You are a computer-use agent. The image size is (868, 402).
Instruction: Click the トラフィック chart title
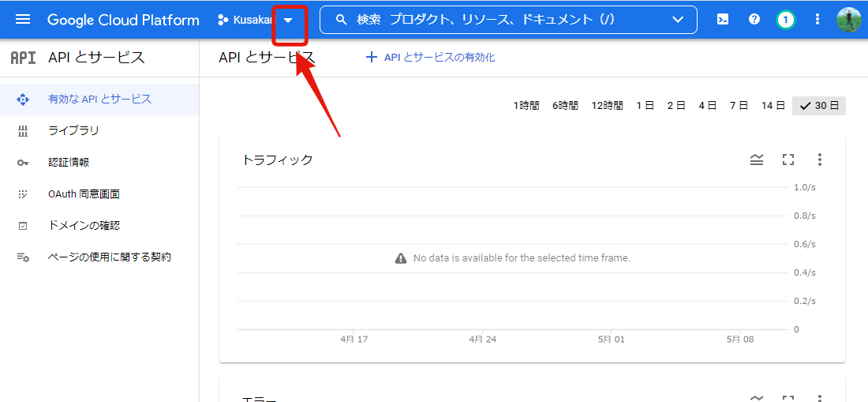tap(277, 160)
